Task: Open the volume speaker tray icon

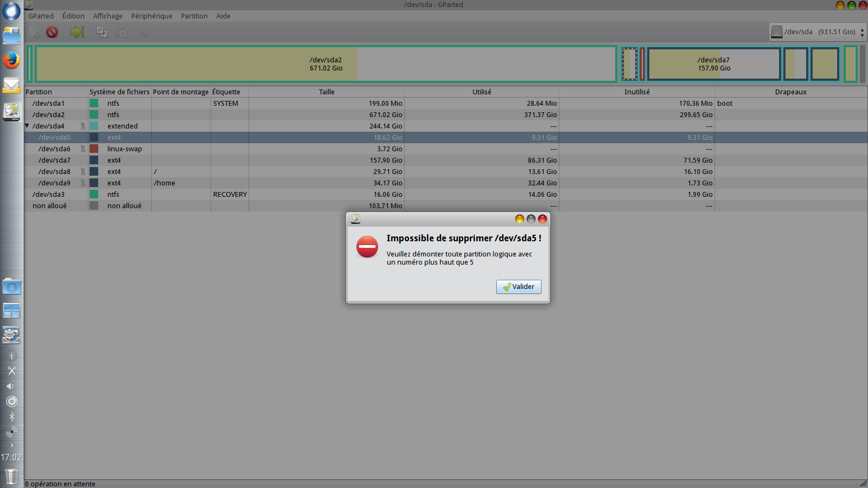Action: pyautogui.click(x=10, y=386)
